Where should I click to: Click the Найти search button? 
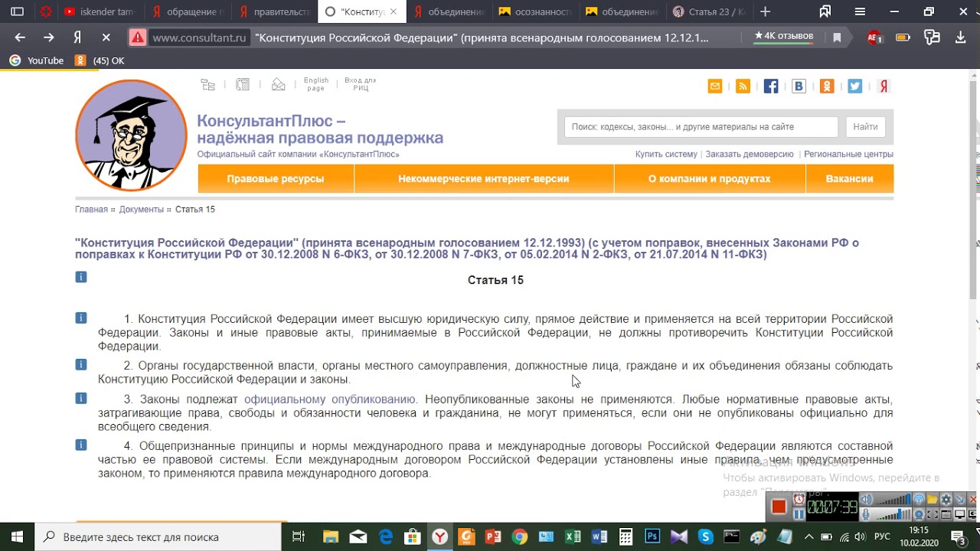point(865,127)
